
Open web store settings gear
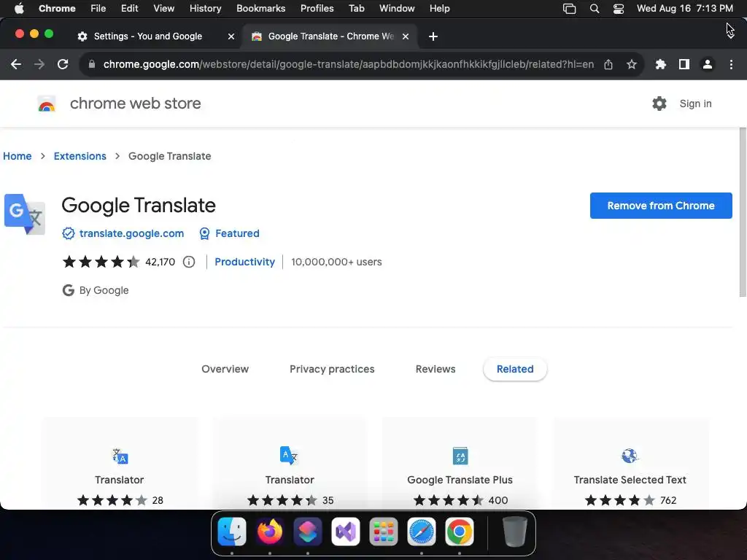pos(659,104)
